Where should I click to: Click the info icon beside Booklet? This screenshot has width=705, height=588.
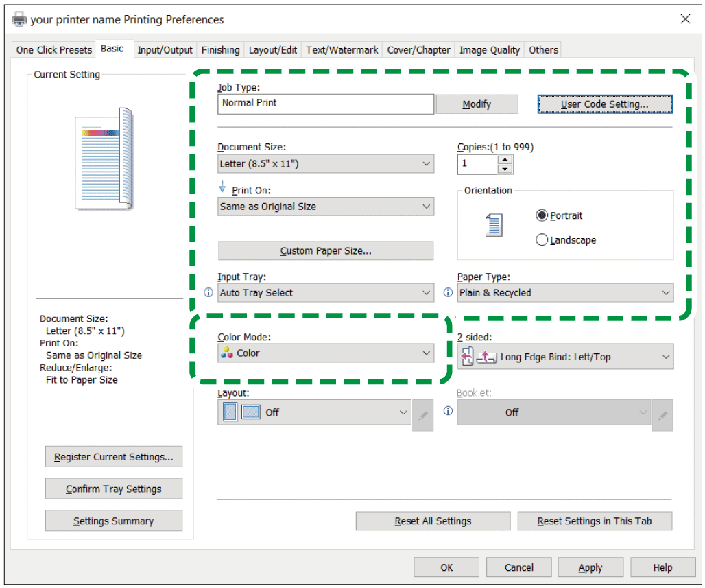[448, 412]
